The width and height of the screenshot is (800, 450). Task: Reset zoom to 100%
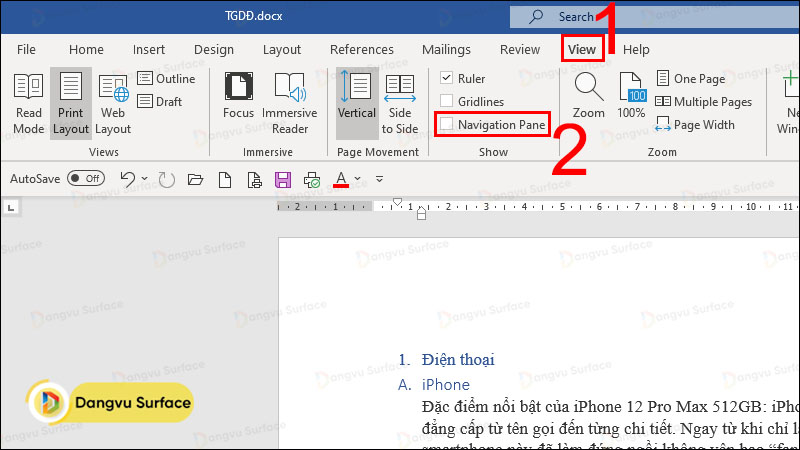[x=631, y=95]
